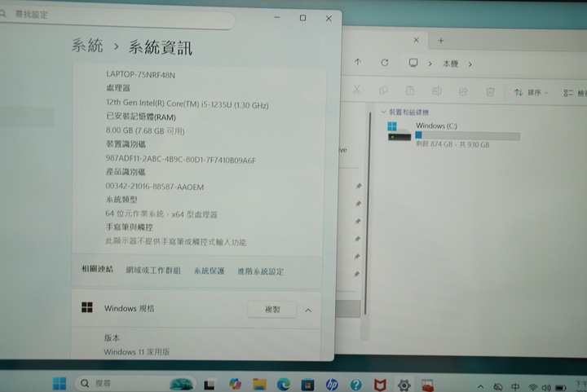Click the Rename icon in Explorer toolbar
Screen dimensions: 587x392
tap(437, 92)
